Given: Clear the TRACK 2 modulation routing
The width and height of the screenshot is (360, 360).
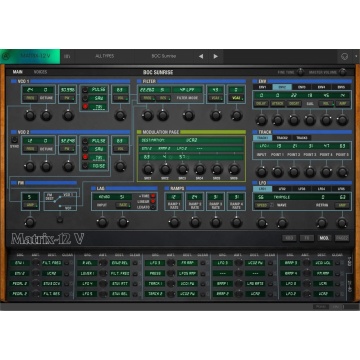Looking at the screenshot, I should tap(202, 294).
